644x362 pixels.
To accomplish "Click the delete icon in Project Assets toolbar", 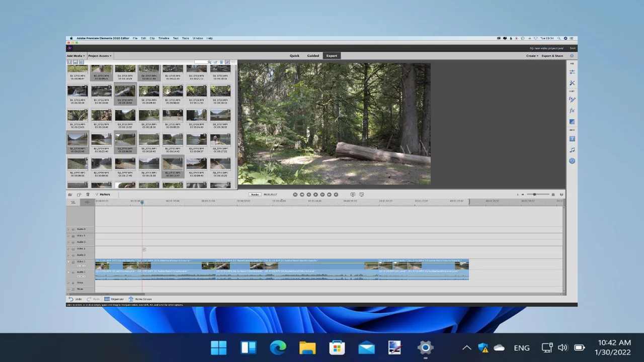I will click(x=221, y=62).
